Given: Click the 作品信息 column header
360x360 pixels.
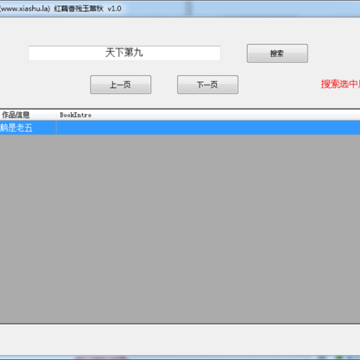Looking at the screenshot, I should pos(28,115).
